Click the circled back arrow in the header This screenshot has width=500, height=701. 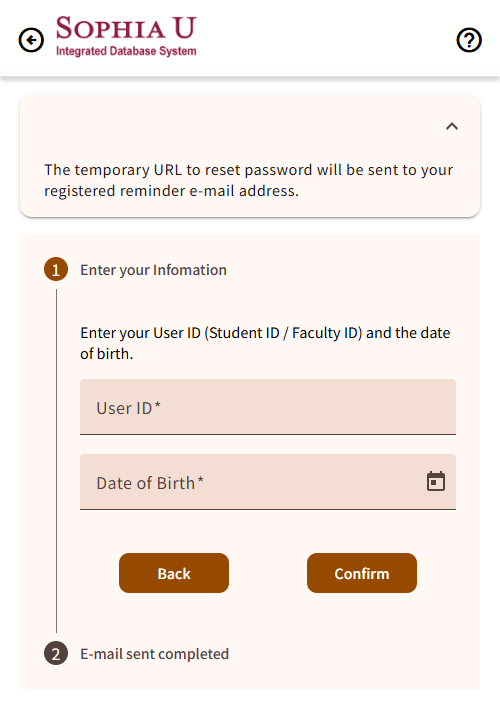[31, 40]
